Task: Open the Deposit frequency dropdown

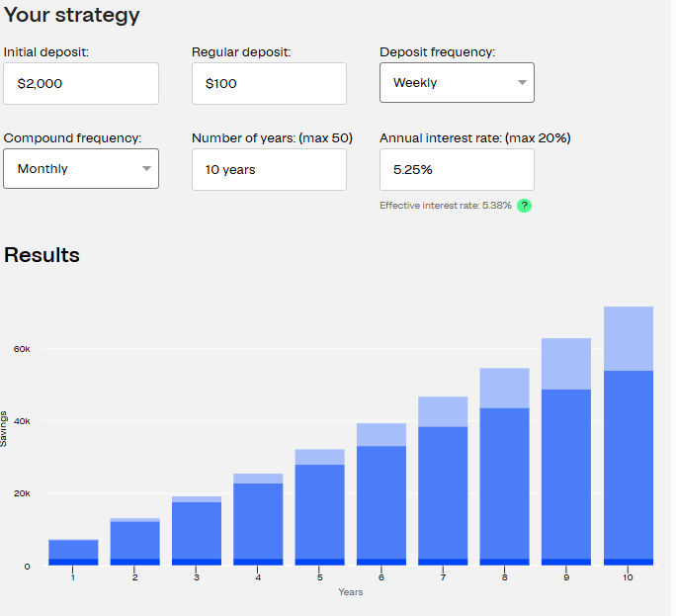Action: point(457,83)
